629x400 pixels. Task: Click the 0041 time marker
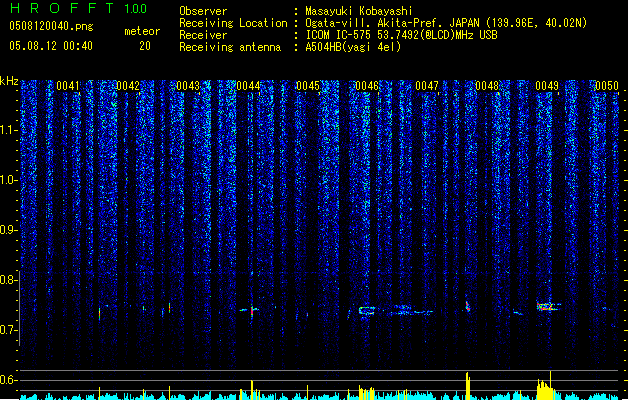(68, 86)
